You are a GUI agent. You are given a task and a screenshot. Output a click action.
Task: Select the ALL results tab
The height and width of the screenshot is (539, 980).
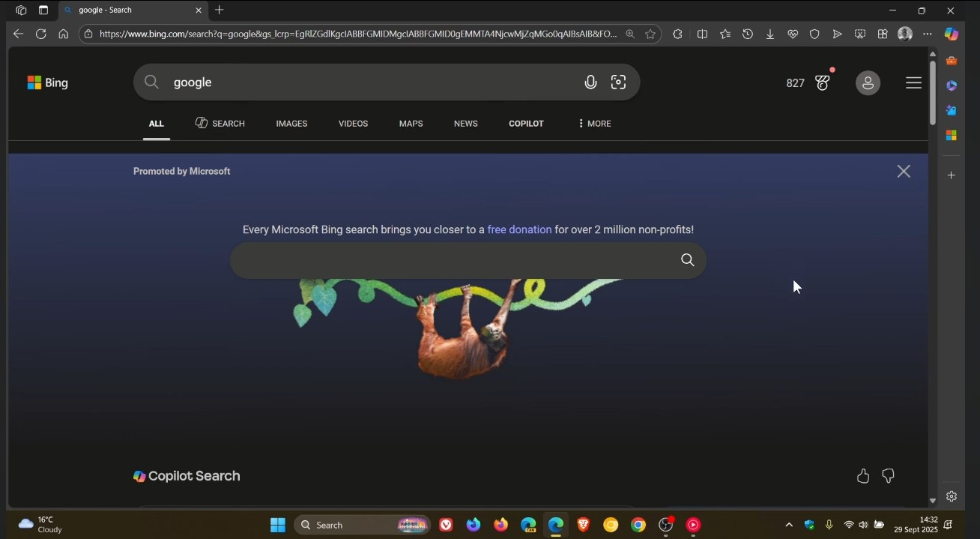(x=156, y=124)
